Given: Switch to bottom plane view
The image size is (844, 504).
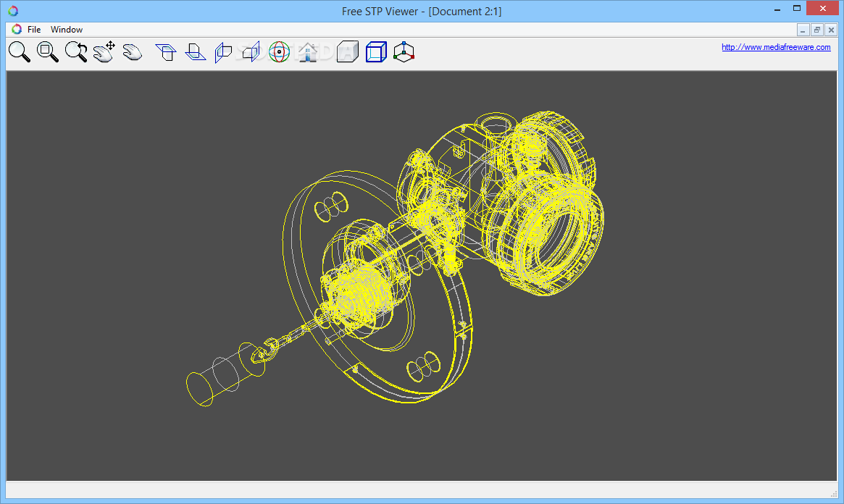Looking at the screenshot, I should [196, 52].
